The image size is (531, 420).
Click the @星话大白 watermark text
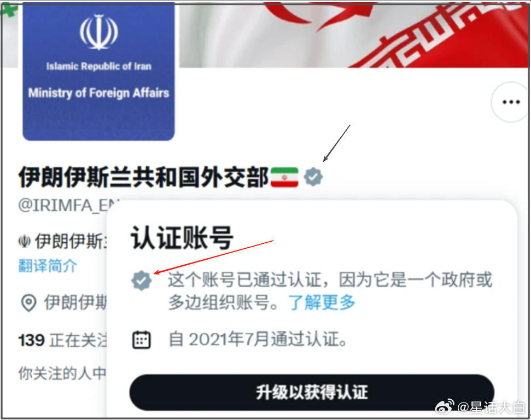[491, 407]
